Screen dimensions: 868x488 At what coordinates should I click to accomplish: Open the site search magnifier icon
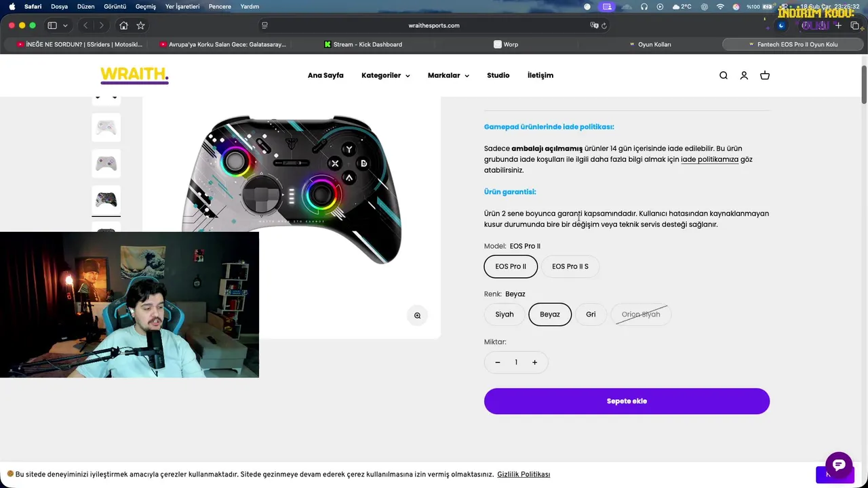[x=724, y=75]
